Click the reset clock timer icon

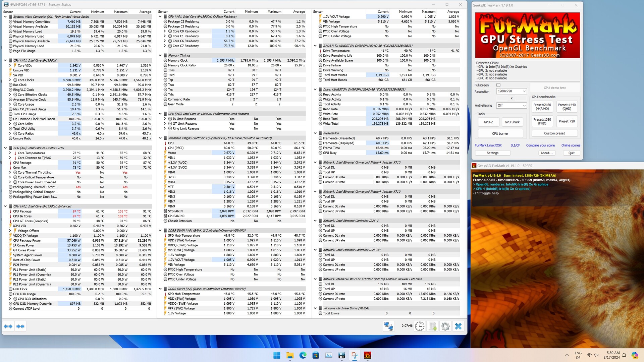420,326
